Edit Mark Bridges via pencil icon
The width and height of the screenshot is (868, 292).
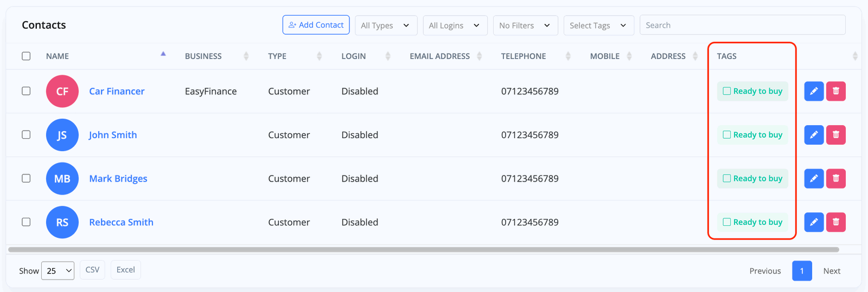813,178
